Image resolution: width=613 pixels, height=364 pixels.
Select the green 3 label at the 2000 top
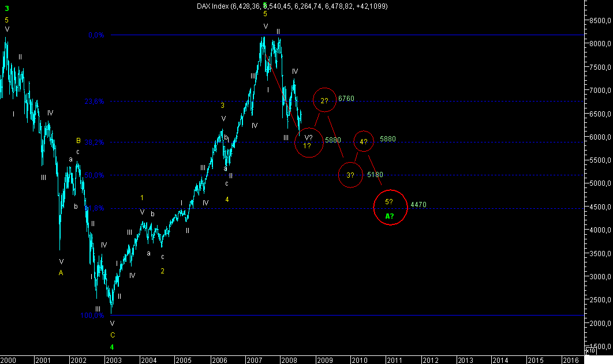tap(7, 8)
